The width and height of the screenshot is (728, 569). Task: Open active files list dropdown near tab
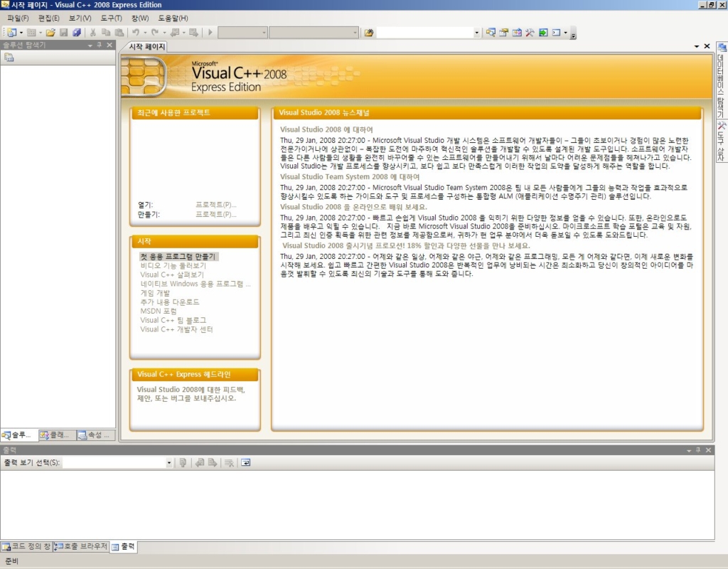[x=697, y=46]
